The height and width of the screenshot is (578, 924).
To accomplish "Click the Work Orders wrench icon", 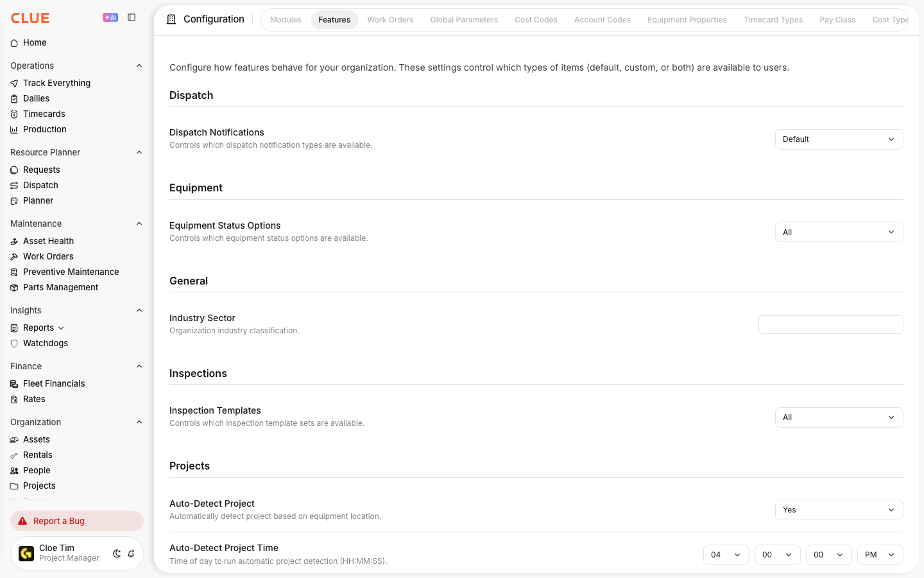I will pos(14,257).
